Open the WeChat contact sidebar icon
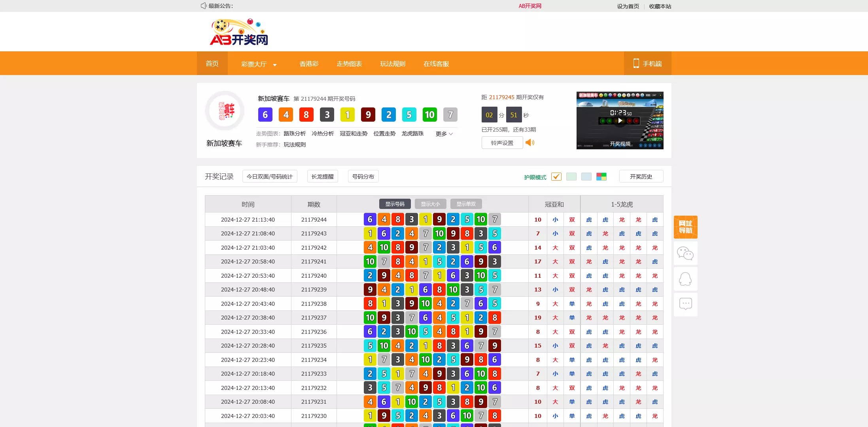This screenshot has width=868, height=427. (685, 253)
